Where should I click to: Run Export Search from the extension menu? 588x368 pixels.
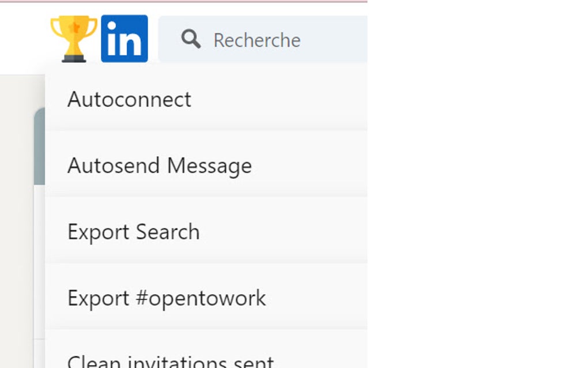(134, 232)
